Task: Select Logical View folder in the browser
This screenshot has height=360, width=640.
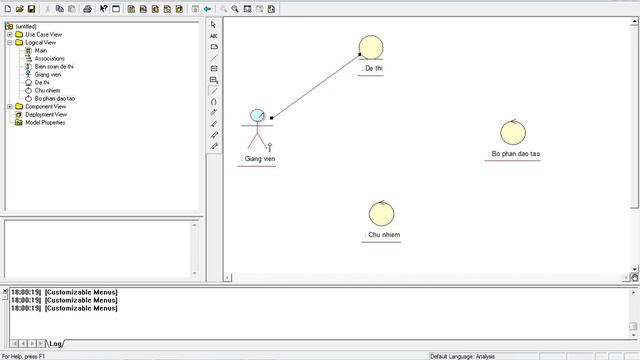Action: tap(40, 42)
